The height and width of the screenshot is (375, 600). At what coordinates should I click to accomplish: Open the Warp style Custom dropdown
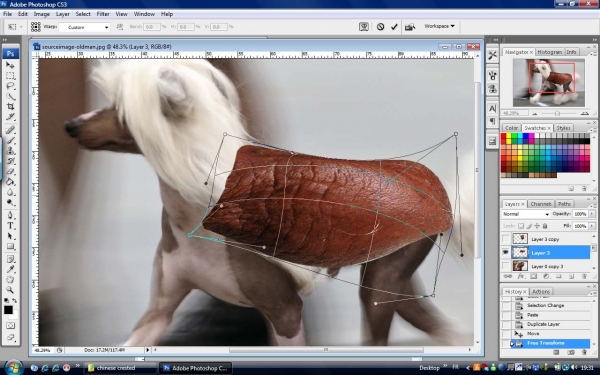pos(85,27)
